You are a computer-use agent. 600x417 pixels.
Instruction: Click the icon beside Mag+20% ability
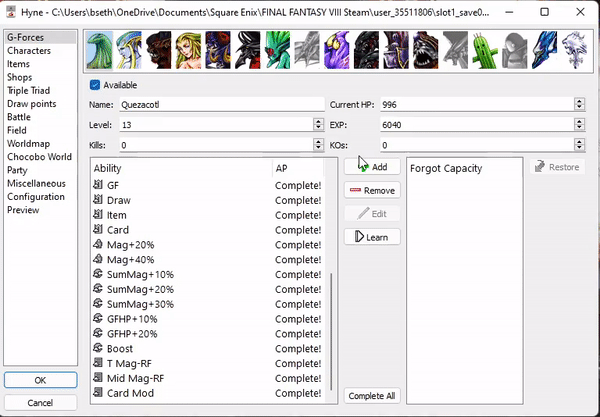coord(98,244)
